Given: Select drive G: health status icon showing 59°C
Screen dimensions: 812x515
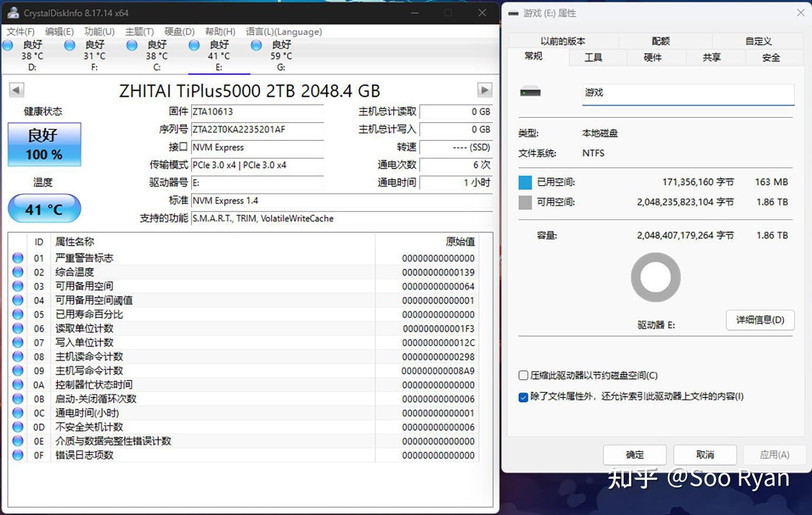Looking at the screenshot, I should pos(256,45).
